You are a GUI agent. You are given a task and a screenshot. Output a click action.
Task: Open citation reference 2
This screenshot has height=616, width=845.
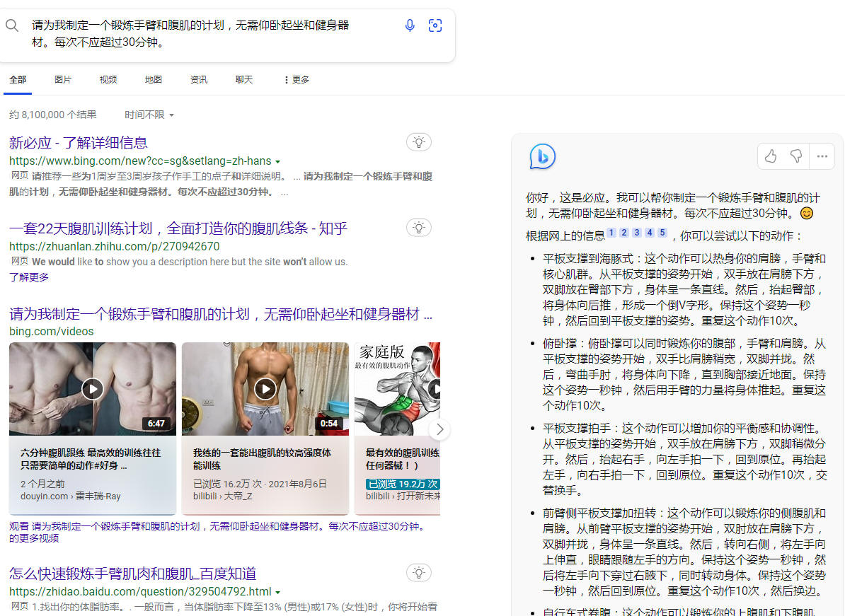624,233
